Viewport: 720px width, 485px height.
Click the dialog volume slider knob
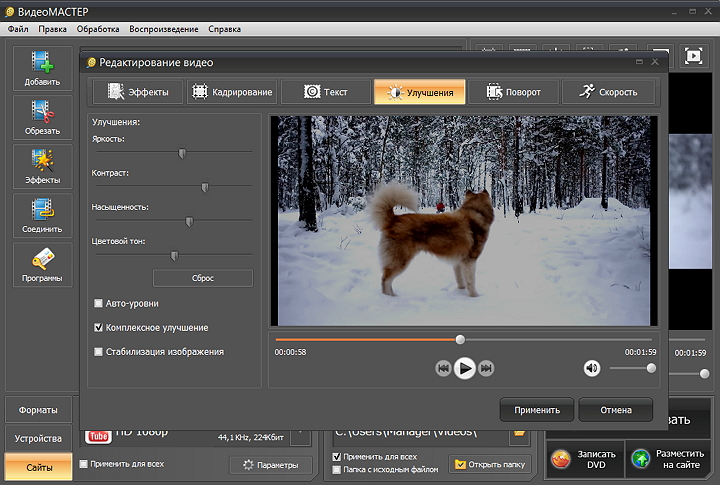click(651, 368)
